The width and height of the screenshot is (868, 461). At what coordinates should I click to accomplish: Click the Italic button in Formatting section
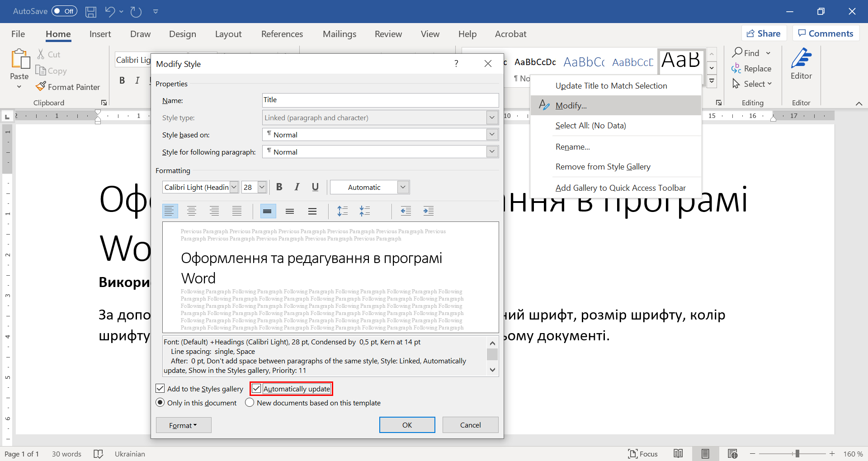coord(297,187)
